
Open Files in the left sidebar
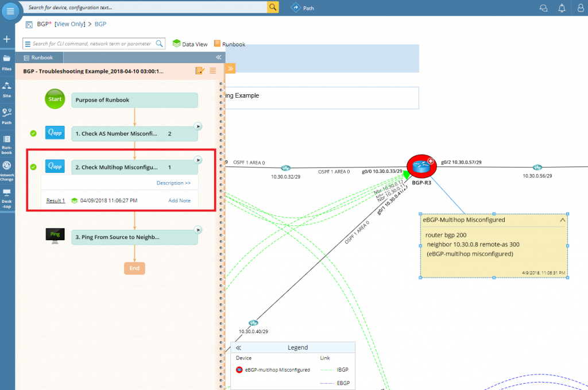[x=7, y=63]
